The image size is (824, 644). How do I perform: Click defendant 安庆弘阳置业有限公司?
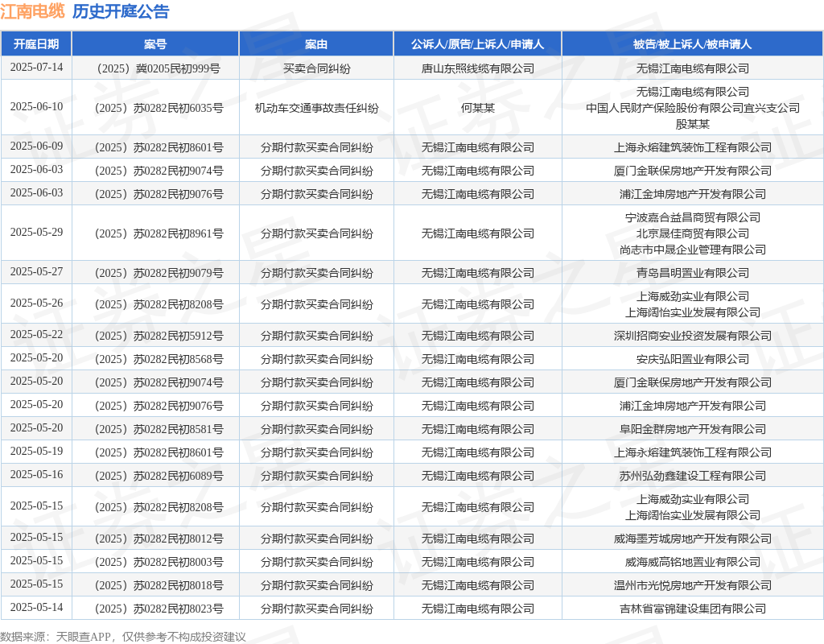[x=693, y=359]
